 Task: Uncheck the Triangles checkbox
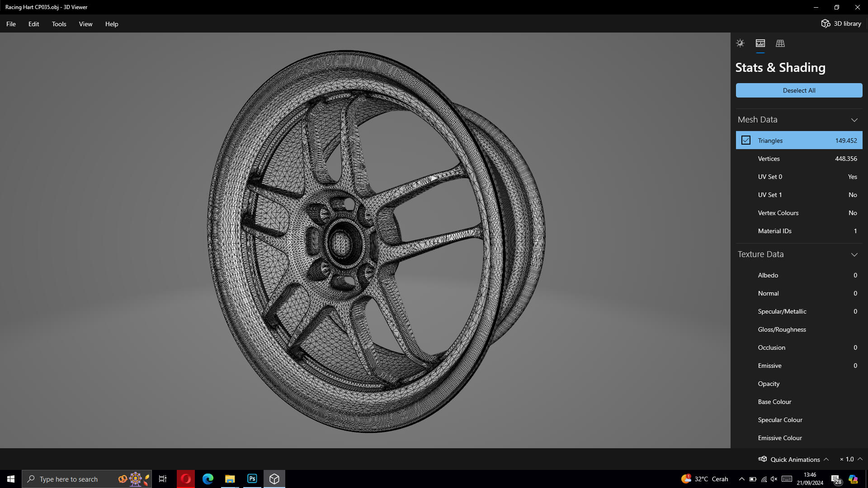coord(746,141)
